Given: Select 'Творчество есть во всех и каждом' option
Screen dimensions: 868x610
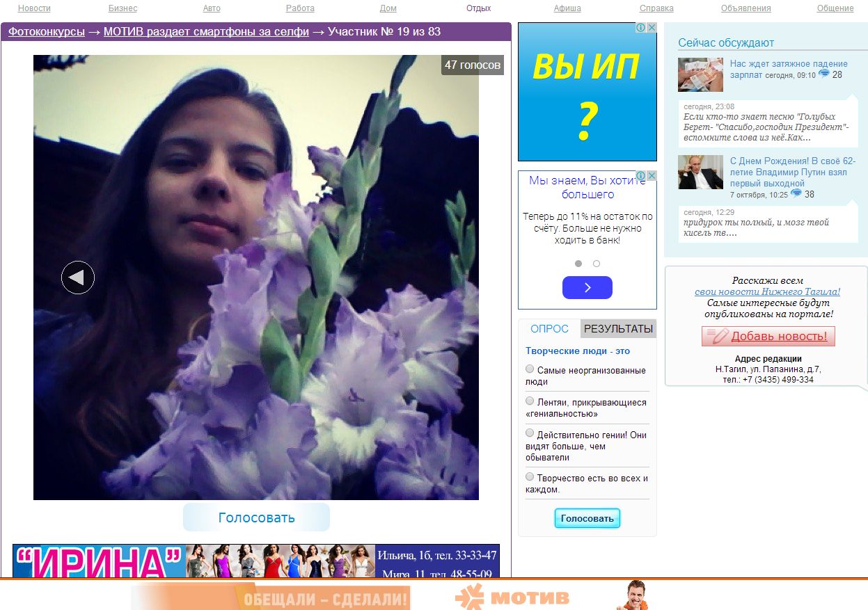Looking at the screenshot, I should (530, 477).
